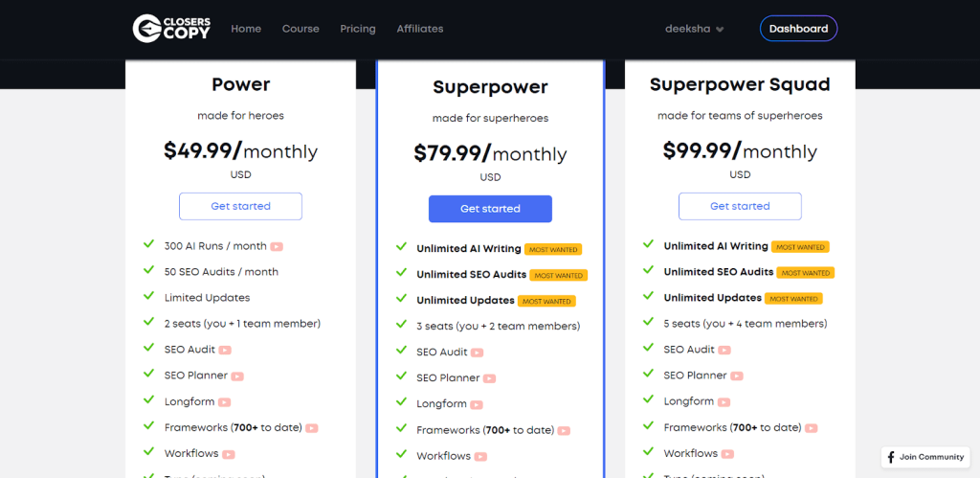Open Frameworks video icon in Superpower plan
Viewport: 980px width, 478px height.
pos(564,430)
